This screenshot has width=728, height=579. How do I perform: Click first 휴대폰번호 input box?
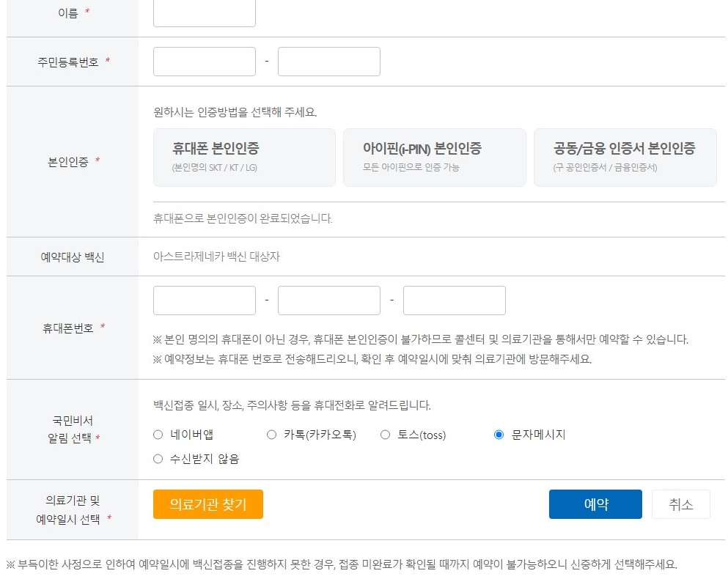click(x=205, y=300)
